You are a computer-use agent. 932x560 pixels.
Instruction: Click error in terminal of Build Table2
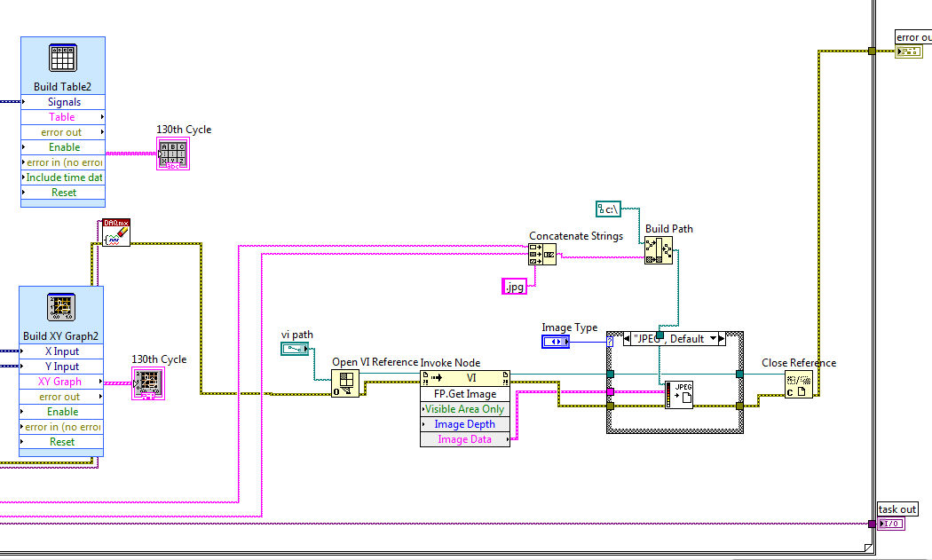click(x=63, y=162)
